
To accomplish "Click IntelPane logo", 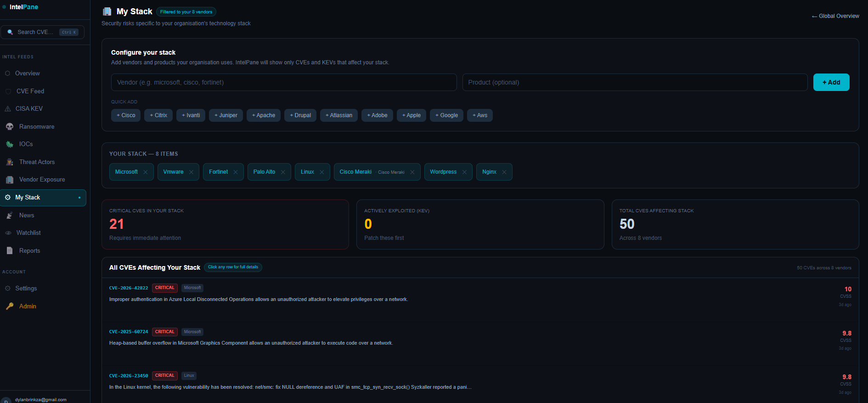I will coord(23,7).
